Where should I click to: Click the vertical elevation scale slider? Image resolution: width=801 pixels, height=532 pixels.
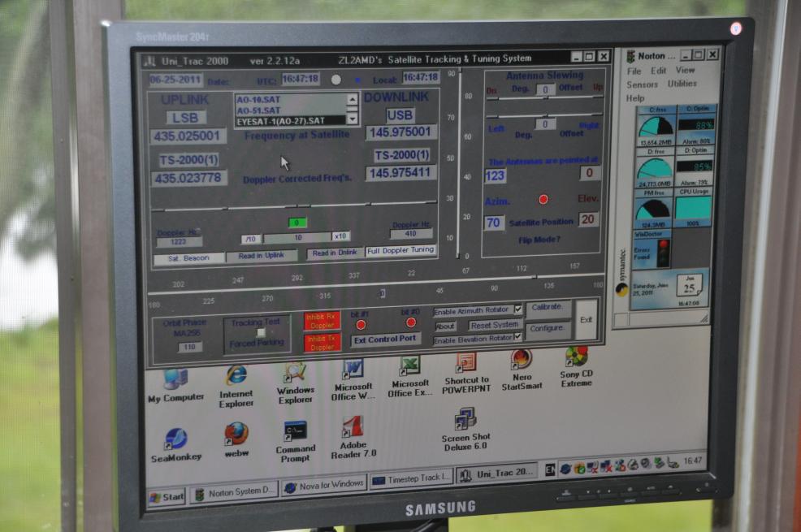(459, 163)
